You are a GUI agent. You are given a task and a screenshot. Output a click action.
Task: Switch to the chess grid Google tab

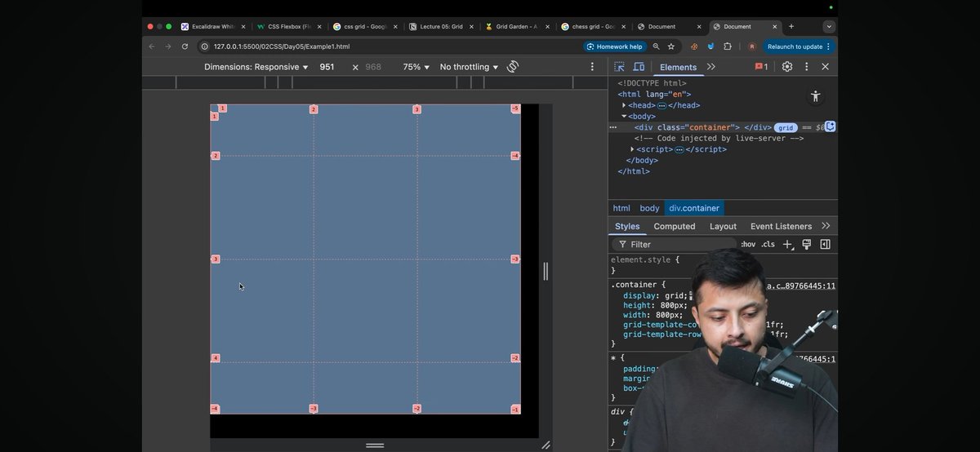[x=593, y=26]
